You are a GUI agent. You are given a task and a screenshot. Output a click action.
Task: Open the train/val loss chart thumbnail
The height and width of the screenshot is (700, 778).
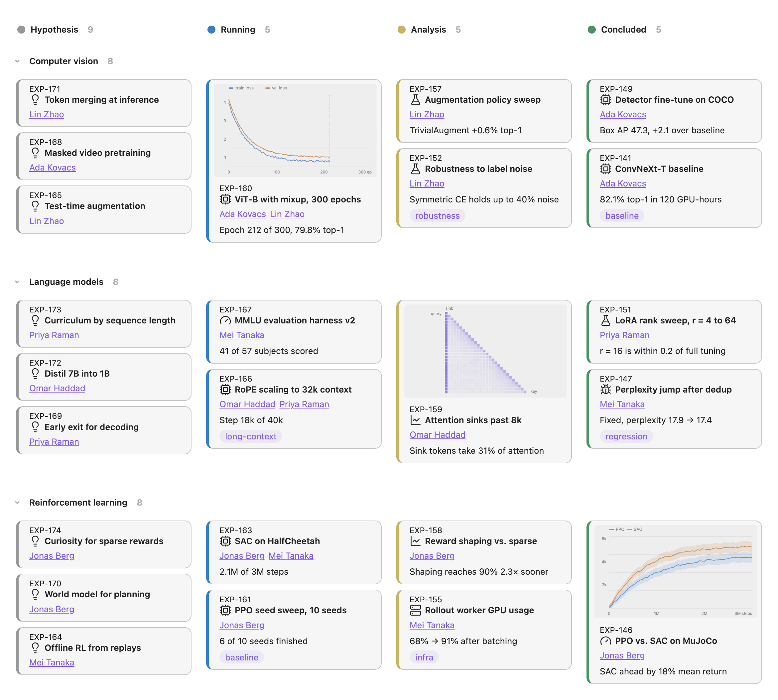295,130
